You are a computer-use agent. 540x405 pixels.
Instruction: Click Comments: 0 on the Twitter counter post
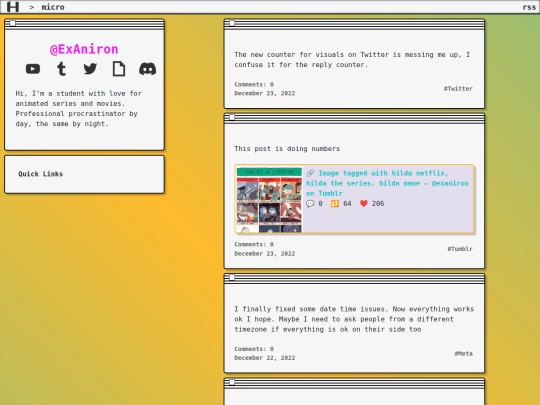pos(254,84)
